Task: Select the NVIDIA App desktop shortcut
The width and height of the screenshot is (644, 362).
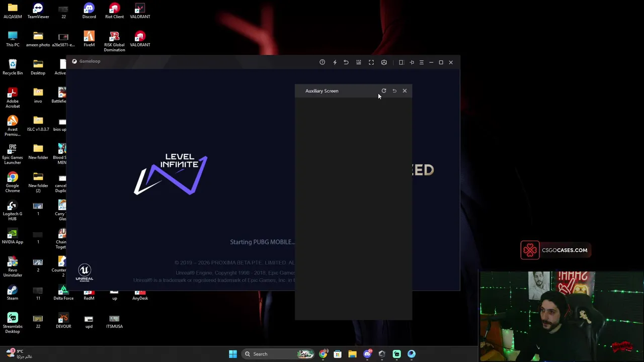Action: coord(13,236)
